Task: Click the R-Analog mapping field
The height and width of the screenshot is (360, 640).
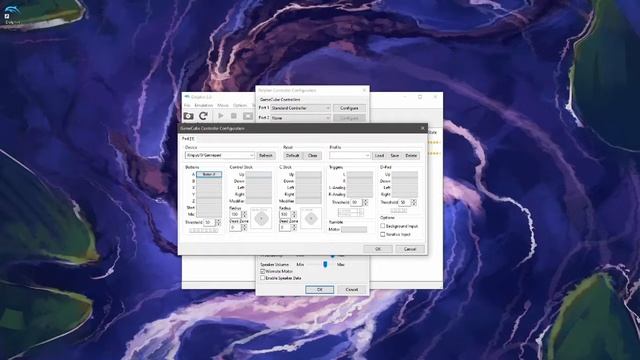Action: point(360,195)
